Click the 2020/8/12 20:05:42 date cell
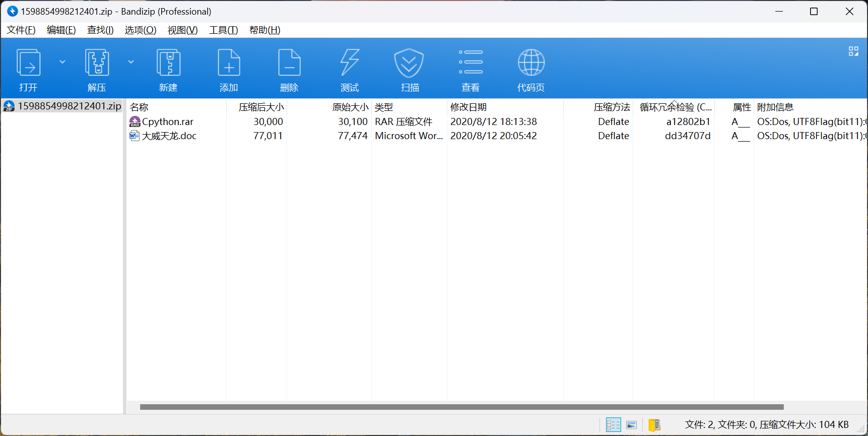This screenshot has width=868, height=436. [x=494, y=136]
